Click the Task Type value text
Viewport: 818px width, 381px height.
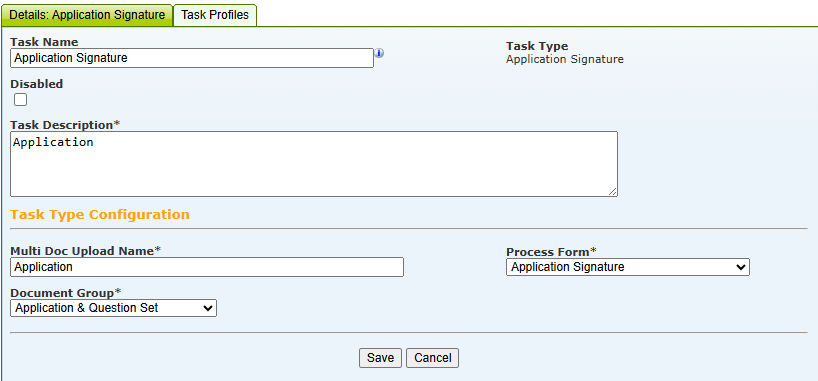pos(564,59)
